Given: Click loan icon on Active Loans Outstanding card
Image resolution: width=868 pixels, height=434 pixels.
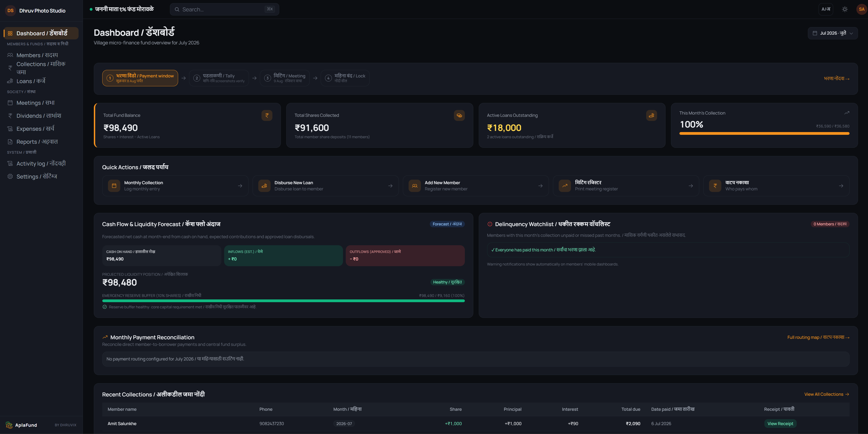Looking at the screenshot, I should (651, 115).
